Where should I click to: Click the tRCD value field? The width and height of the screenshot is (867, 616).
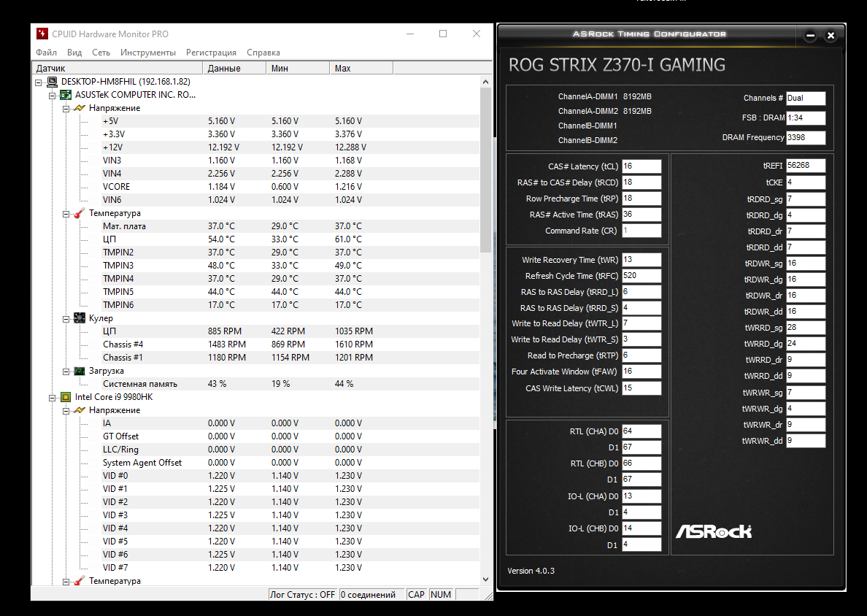tap(641, 182)
